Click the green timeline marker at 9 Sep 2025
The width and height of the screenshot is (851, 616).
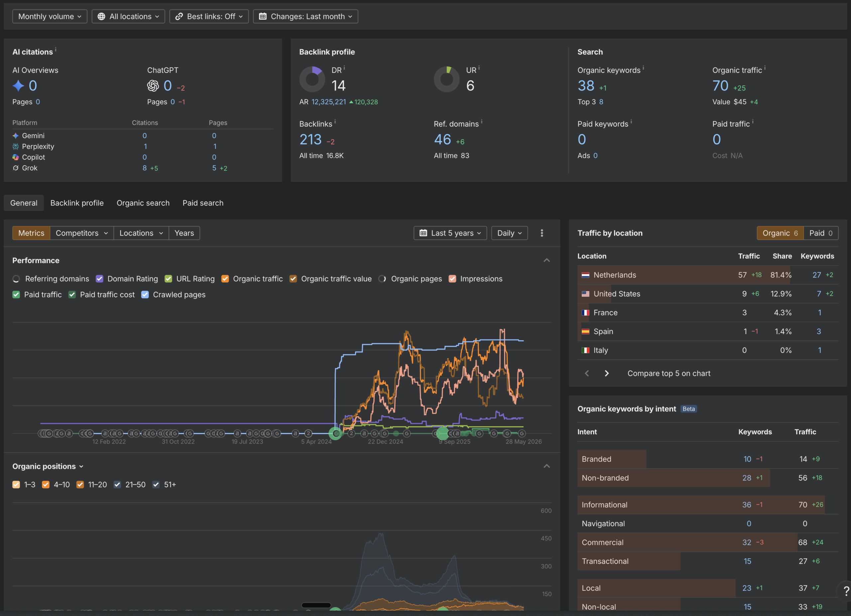point(442,433)
